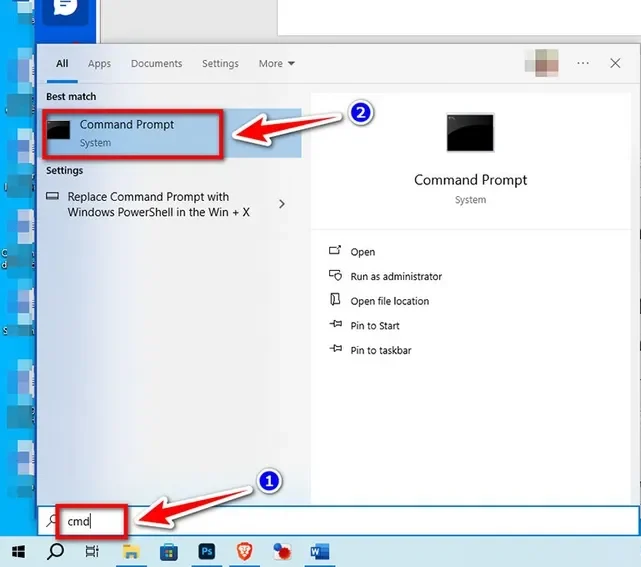Switch to the All search tab
This screenshot has width=641, height=567.
(x=62, y=64)
